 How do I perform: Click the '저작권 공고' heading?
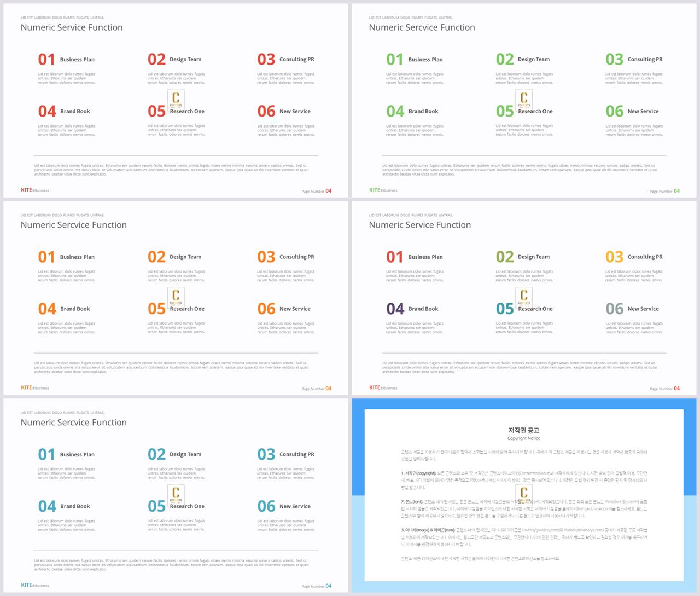coord(524,430)
